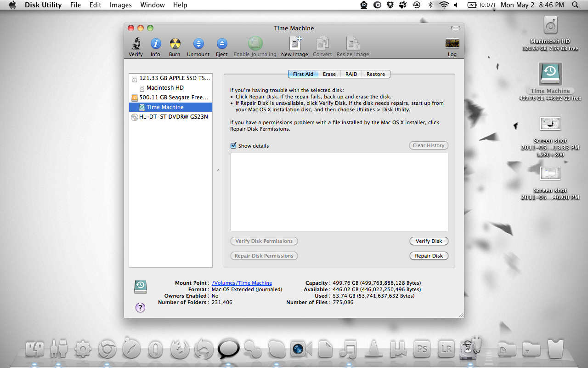Click the Verify Disk button
The width and height of the screenshot is (588, 368).
click(429, 241)
